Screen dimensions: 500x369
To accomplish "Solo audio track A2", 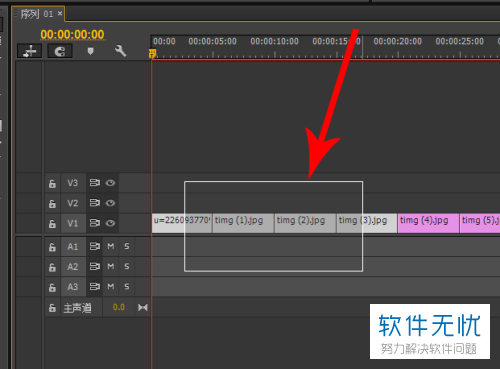I will pyautogui.click(x=127, y=267).
